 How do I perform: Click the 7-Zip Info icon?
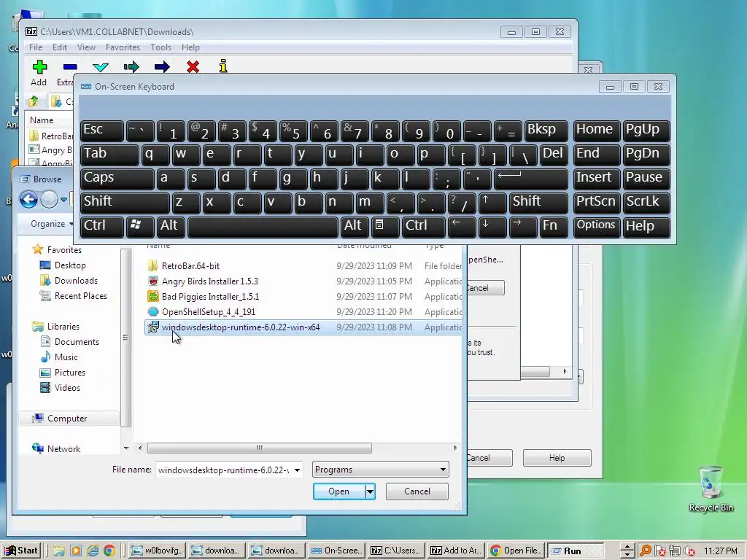223,66
